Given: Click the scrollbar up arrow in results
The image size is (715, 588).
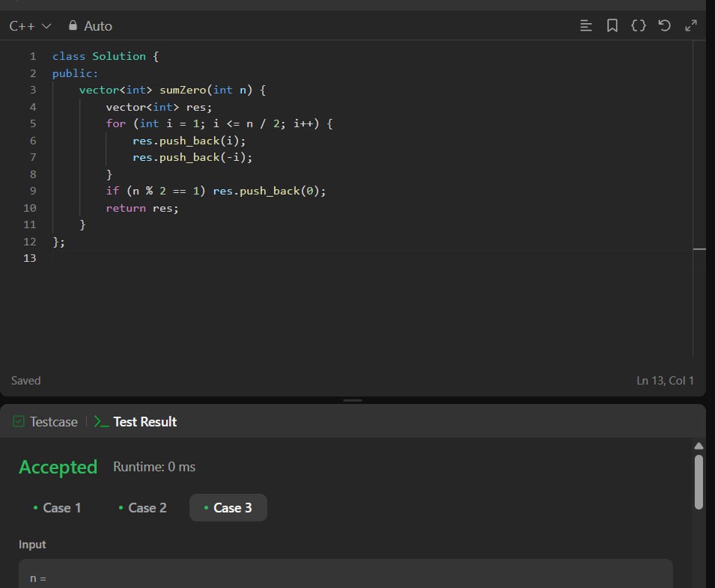Looking at the screenshot, I should (x=699, y=446).
